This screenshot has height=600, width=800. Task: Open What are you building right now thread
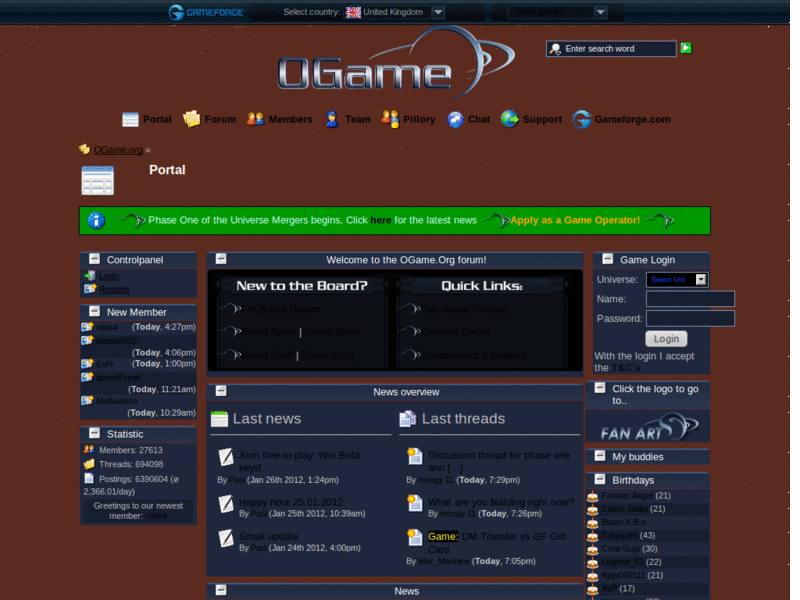click(501, 502)
